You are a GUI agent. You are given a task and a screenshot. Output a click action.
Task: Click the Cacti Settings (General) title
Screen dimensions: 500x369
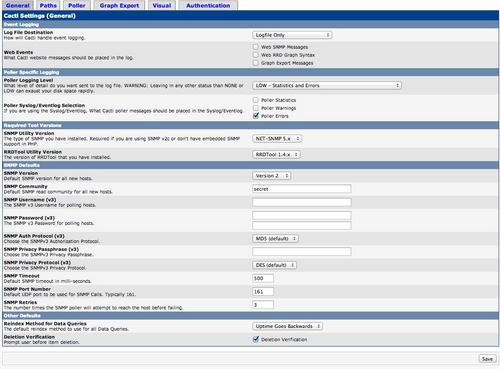pos(40,16)
